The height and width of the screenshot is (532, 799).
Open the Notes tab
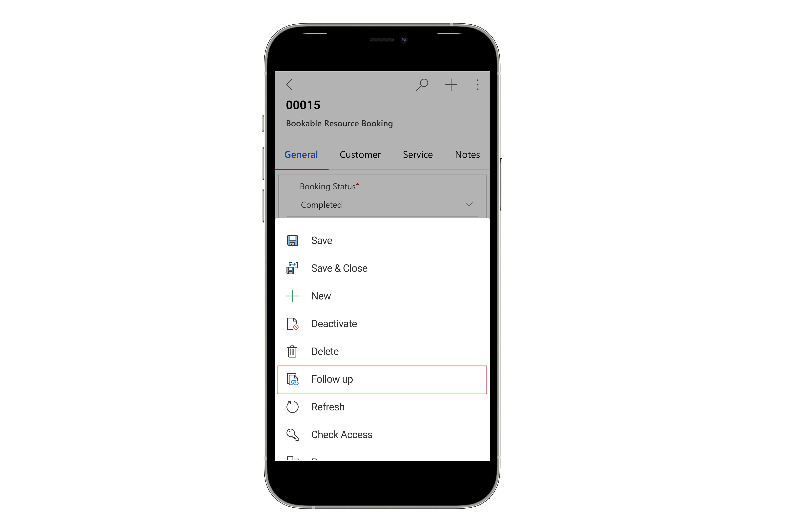tap(467, 155)
